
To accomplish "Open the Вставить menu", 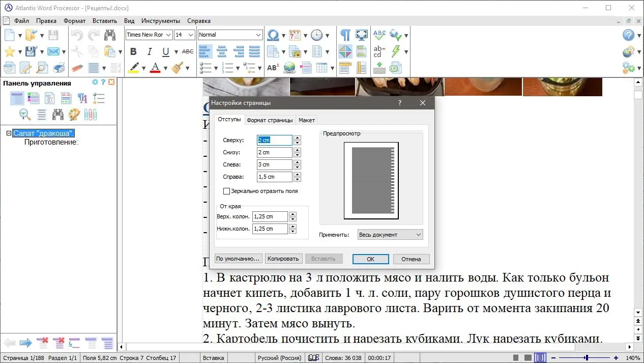I will 105,21.
